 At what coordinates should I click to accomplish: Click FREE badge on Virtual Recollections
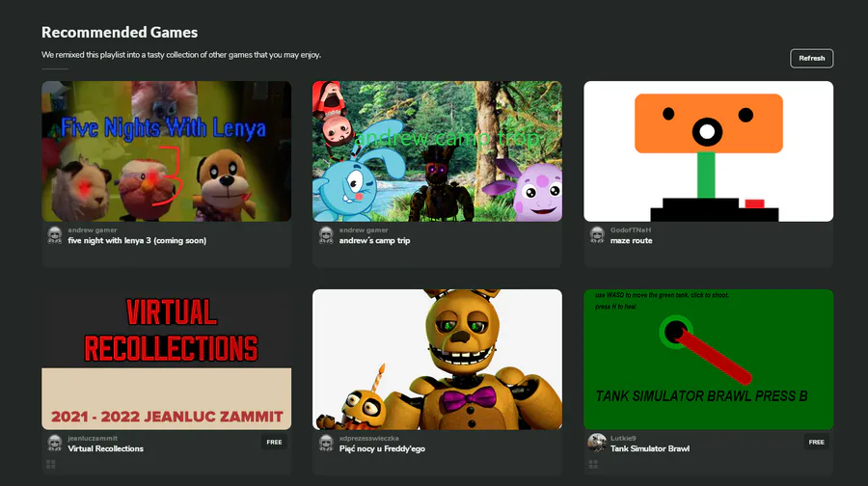click(274, 443)
